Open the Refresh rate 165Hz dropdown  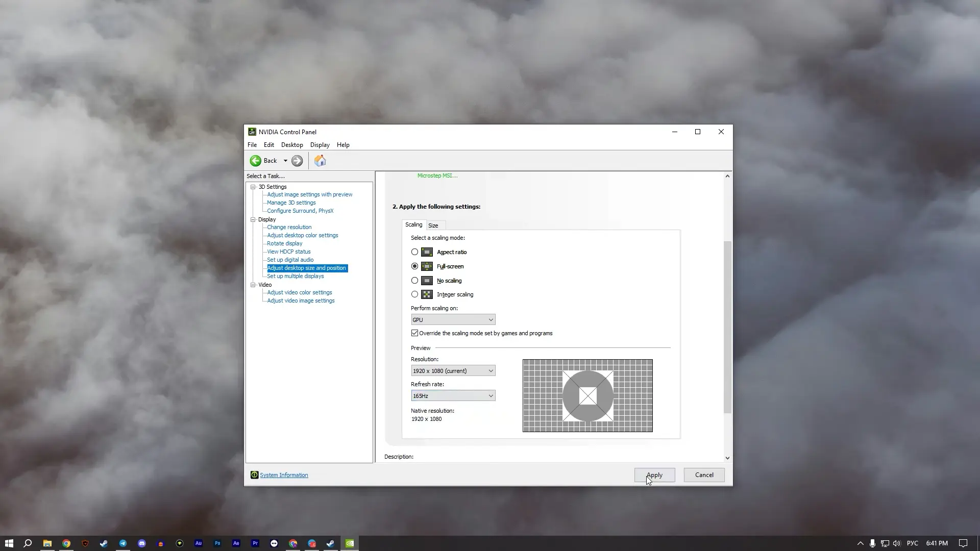pyautogui.click(x=453, y=396)
